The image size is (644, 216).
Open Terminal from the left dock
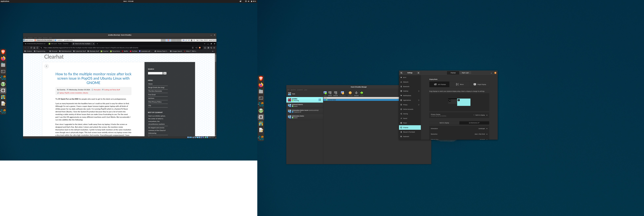click(3, 71)
